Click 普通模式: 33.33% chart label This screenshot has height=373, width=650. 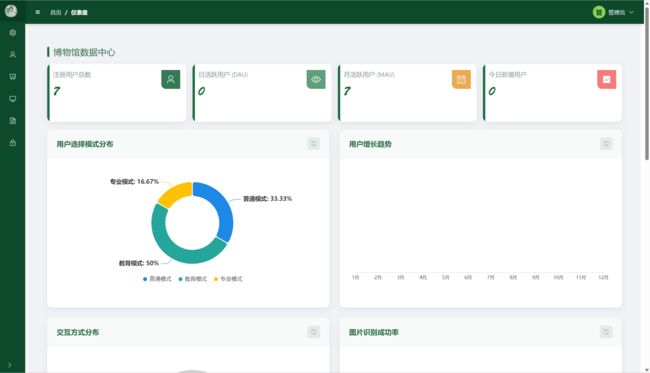coord(267,199)
